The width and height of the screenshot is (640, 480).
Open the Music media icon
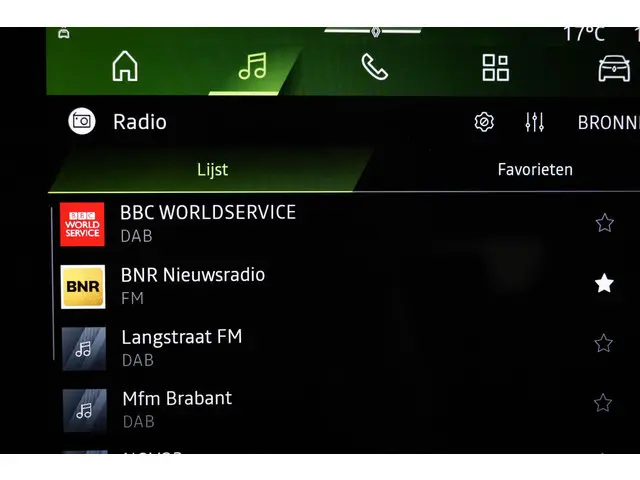click(253, 67)
